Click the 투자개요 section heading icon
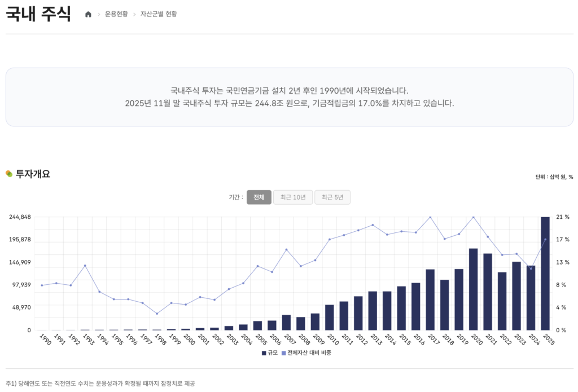Viewport: 578px width, 392px height. 9,174
